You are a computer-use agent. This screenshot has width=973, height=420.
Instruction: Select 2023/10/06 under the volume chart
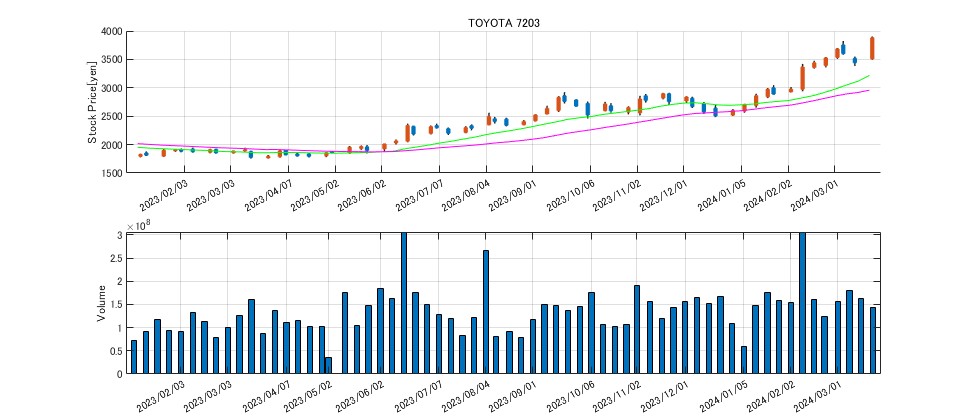[570, 396]
